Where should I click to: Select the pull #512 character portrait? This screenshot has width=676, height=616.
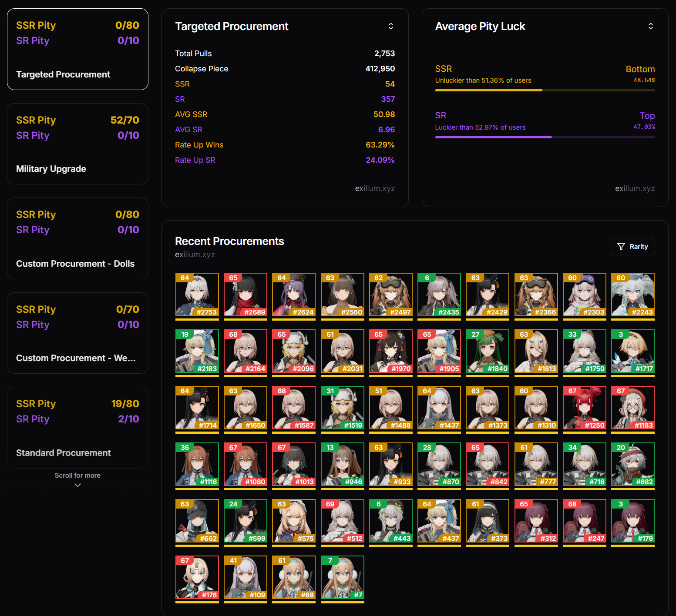[343, 521]
